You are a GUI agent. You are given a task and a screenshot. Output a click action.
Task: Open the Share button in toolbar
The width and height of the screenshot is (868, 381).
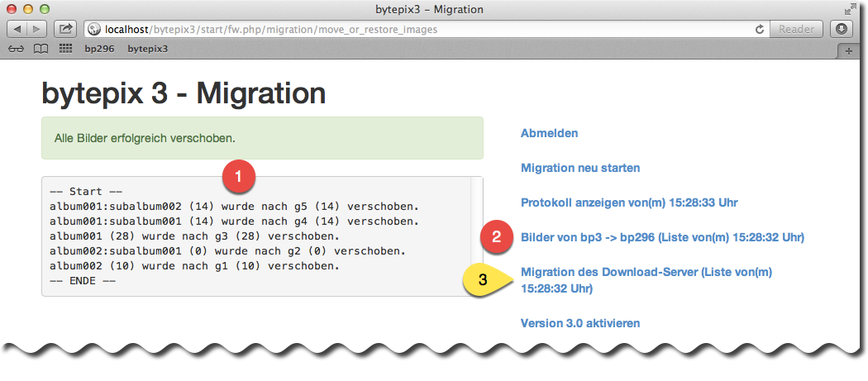65,29
